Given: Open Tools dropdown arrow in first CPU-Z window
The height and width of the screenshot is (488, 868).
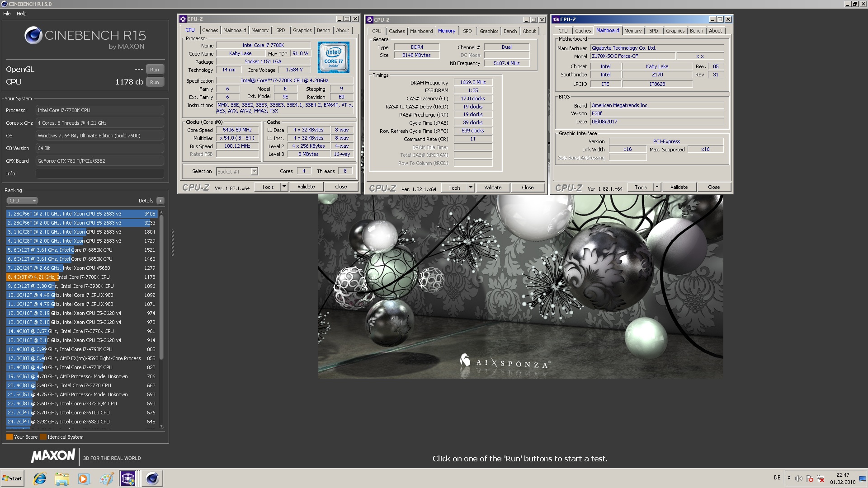Looking at the screenshot, I should click(x=284, y=187).
